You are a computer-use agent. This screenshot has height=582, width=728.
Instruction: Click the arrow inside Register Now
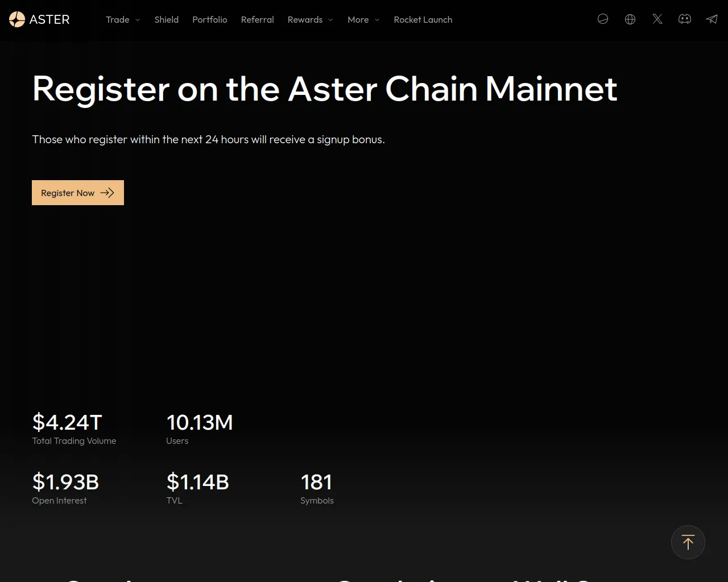[107, 193]
